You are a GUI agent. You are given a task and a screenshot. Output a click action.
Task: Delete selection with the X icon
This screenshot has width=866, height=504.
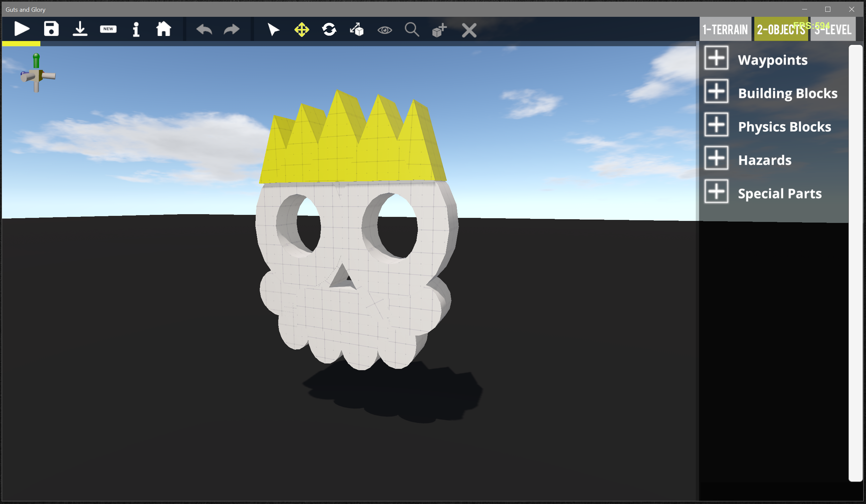pos(469,30)
